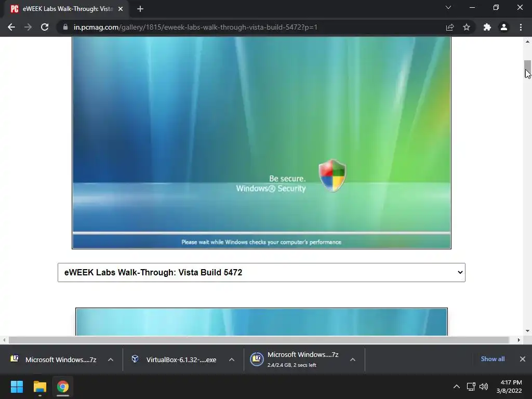Expand options for the in-progress 7z download
532x399 pixels.
point(353,360)
